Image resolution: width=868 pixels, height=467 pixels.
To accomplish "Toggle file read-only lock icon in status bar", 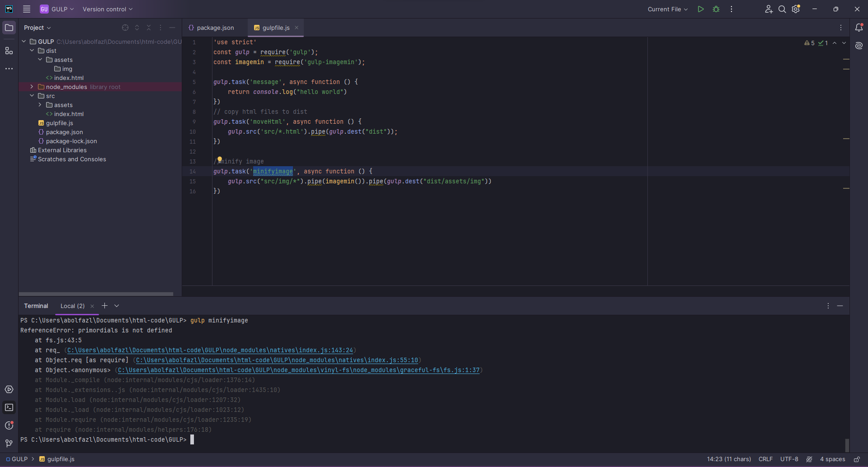I will 857,459.
